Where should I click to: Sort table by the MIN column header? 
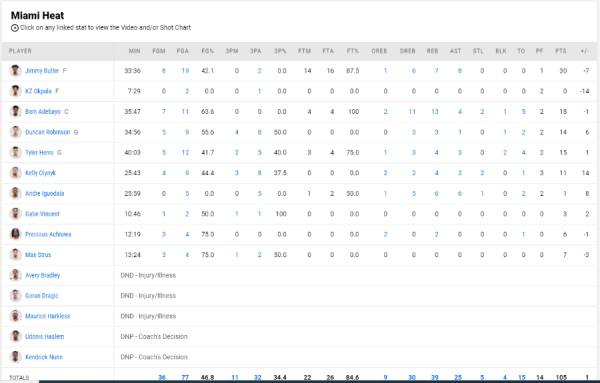pos(134,51)
